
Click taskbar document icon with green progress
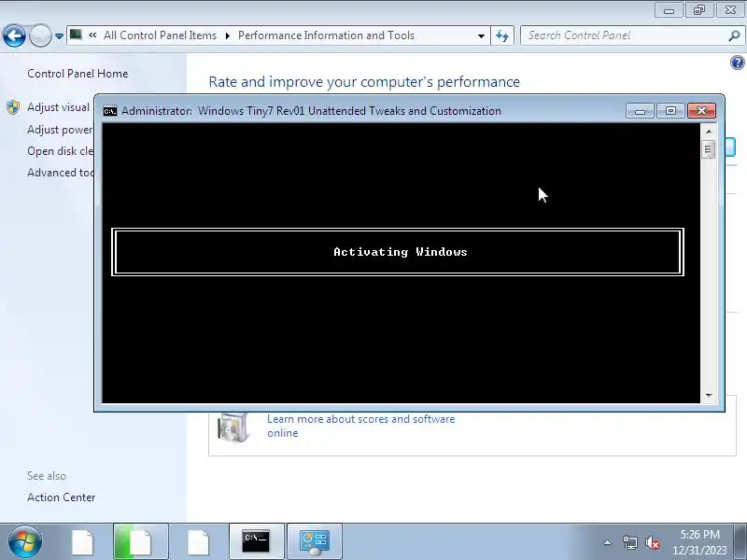pyautogui.click(x=141, y=541)
